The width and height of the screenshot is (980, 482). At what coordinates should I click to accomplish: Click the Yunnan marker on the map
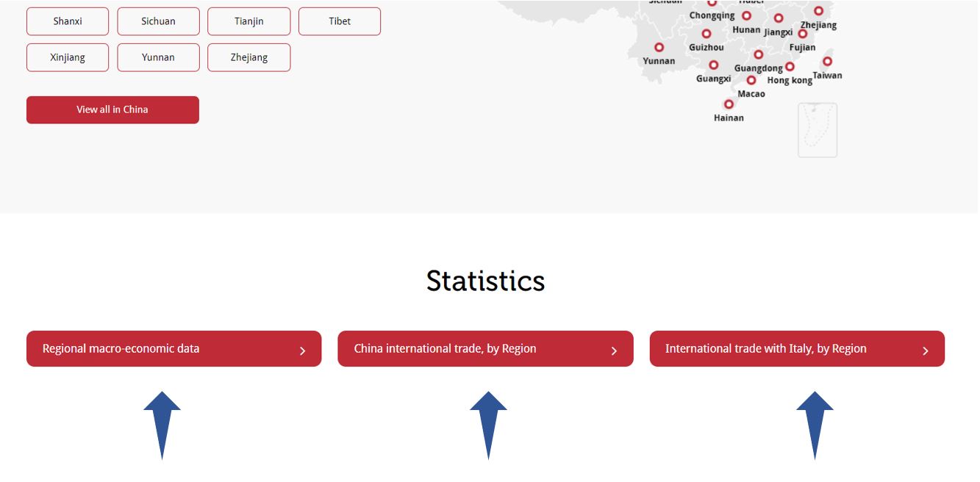click(x=659, y=48)
